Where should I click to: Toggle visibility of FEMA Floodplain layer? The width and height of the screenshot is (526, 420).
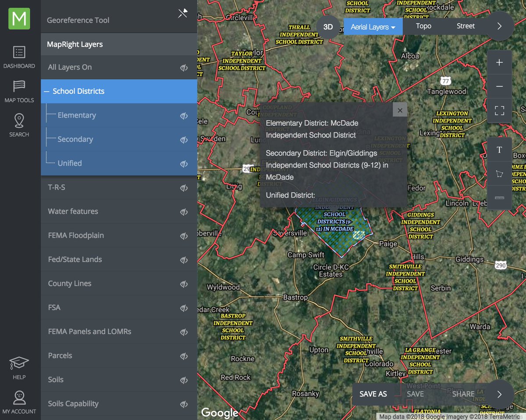point(184,236)
